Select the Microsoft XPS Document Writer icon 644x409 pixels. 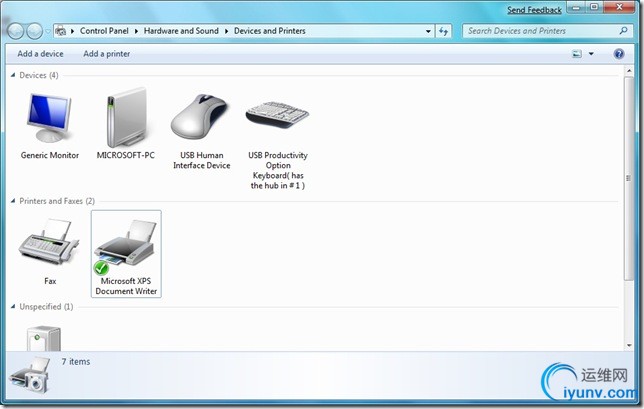pyautogui.click(x=125, y=247)
